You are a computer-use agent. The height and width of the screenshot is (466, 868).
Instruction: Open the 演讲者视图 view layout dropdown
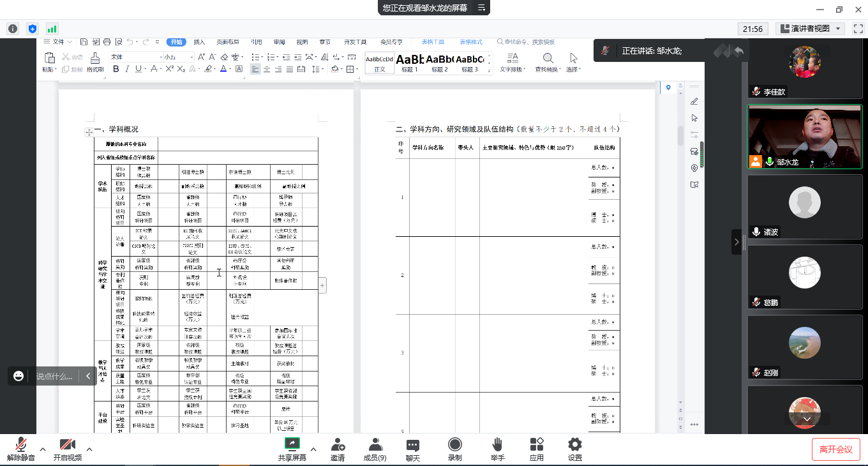point(811,29)
